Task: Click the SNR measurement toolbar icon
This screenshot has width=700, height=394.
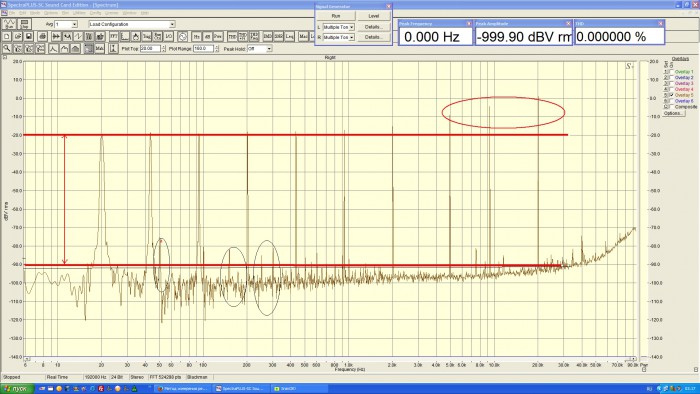Action: point(279,36)
